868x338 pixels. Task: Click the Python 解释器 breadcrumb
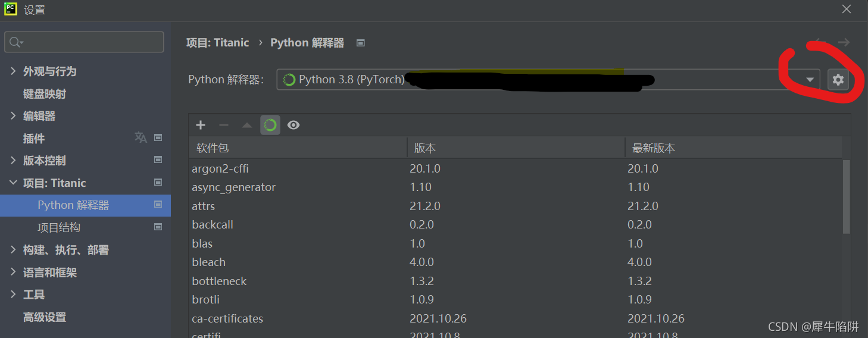pos(307,42)
